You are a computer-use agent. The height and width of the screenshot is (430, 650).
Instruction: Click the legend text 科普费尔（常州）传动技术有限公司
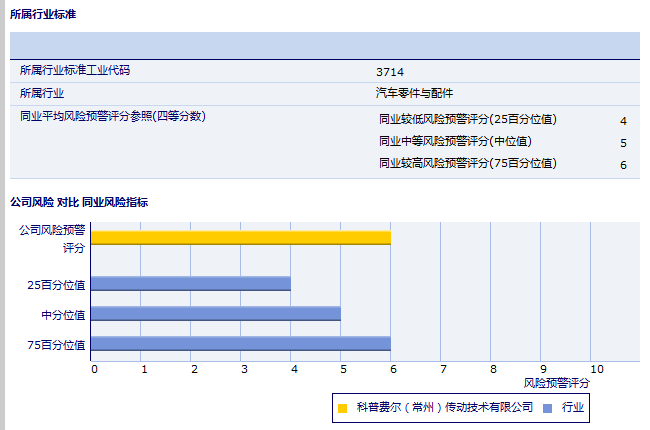pos(445,408)
